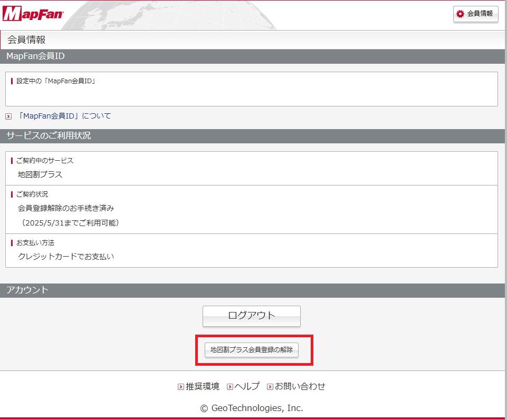Click the text (2025/5/31までご利用可能)

(x=70, y=222)
